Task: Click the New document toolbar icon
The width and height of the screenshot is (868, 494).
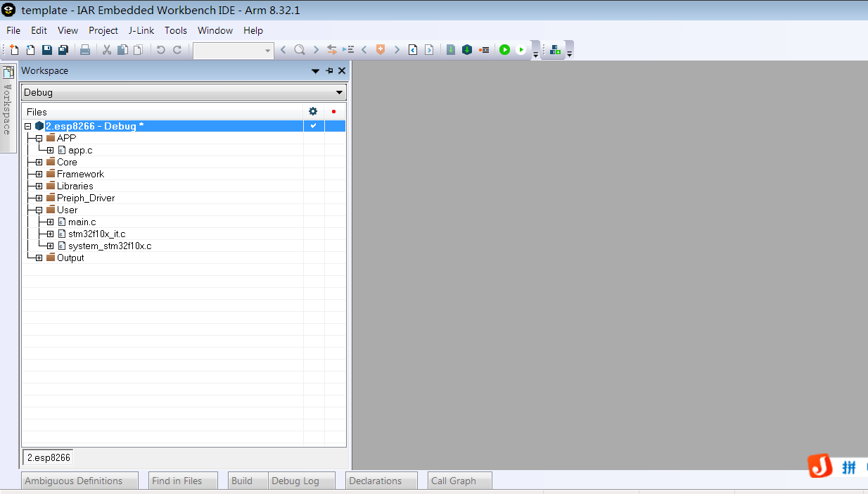Action: (14, 50)
